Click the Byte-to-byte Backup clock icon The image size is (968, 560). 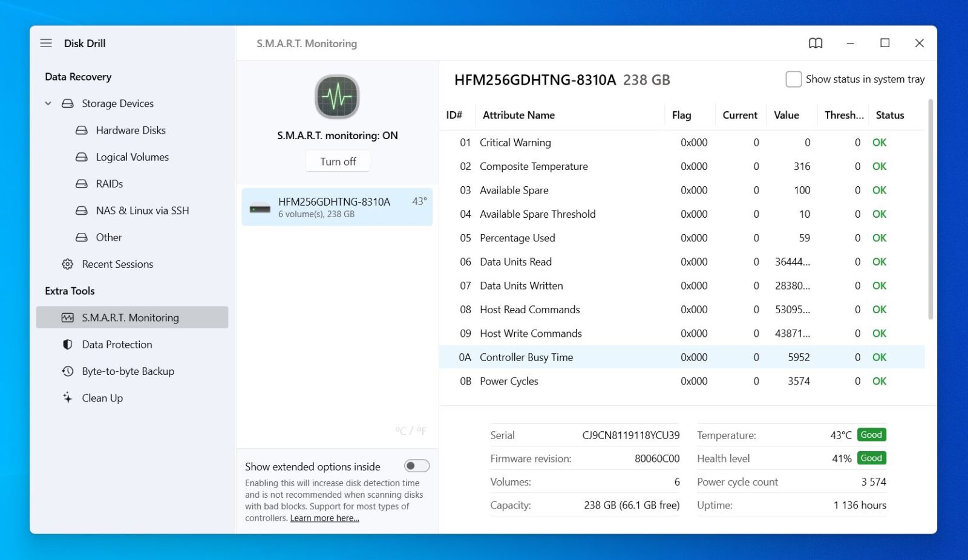67,371
